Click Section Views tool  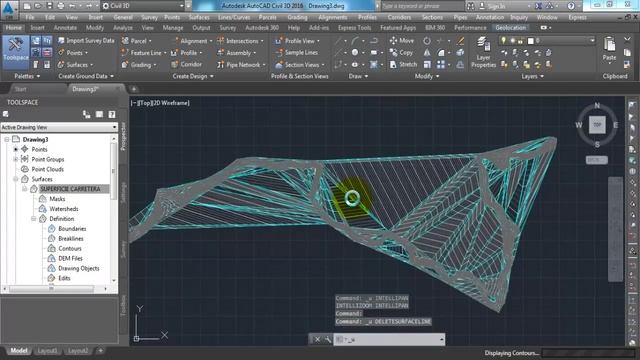point(300,65)
